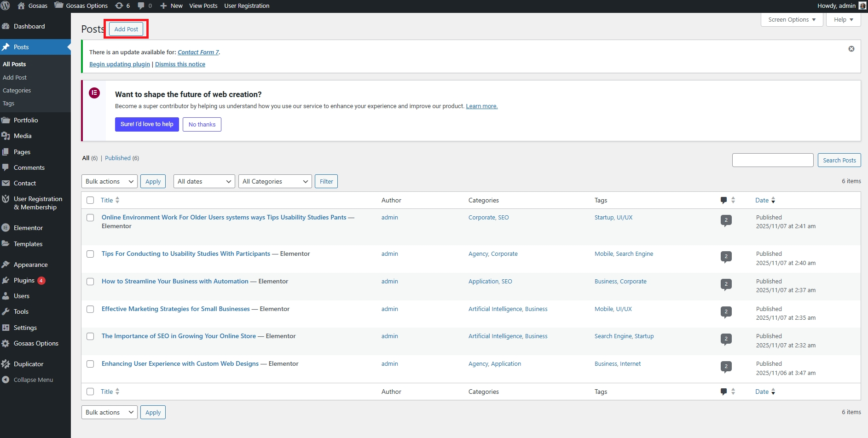Open the All Categories dropdown
Screen dimensions: 868x438
pyautogui.click(x=275, y=182)
